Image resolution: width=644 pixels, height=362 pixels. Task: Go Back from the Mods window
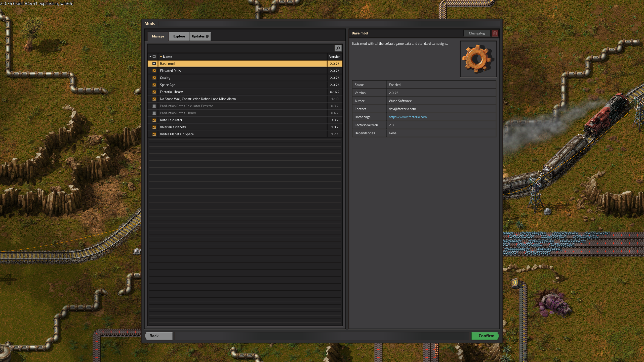(x=158, y=336)
